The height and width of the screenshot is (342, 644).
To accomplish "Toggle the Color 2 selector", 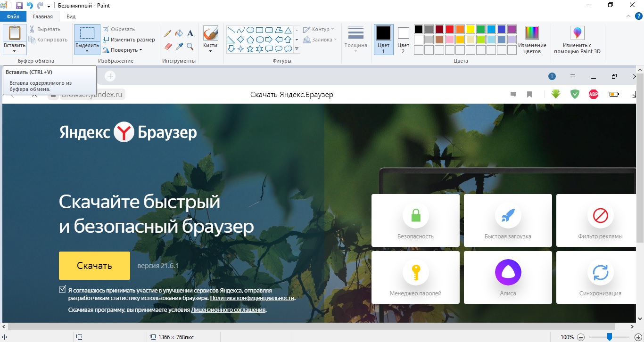I will coord(403,40).
